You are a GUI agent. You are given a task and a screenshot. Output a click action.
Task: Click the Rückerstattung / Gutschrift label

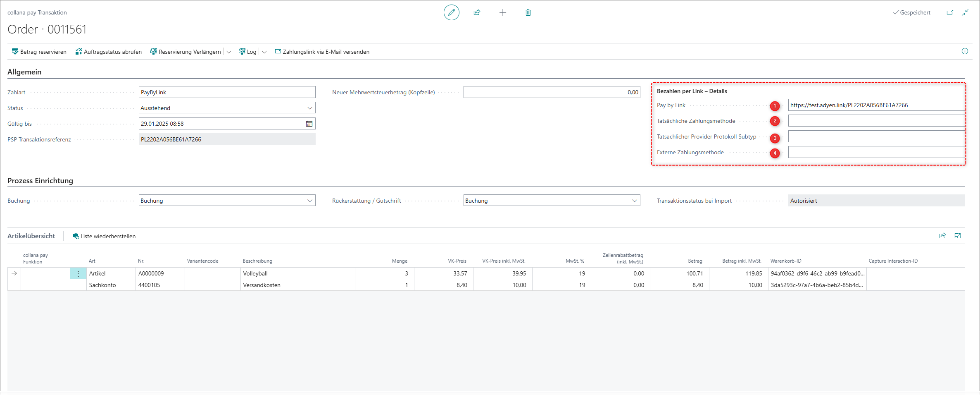pos(366,201)
